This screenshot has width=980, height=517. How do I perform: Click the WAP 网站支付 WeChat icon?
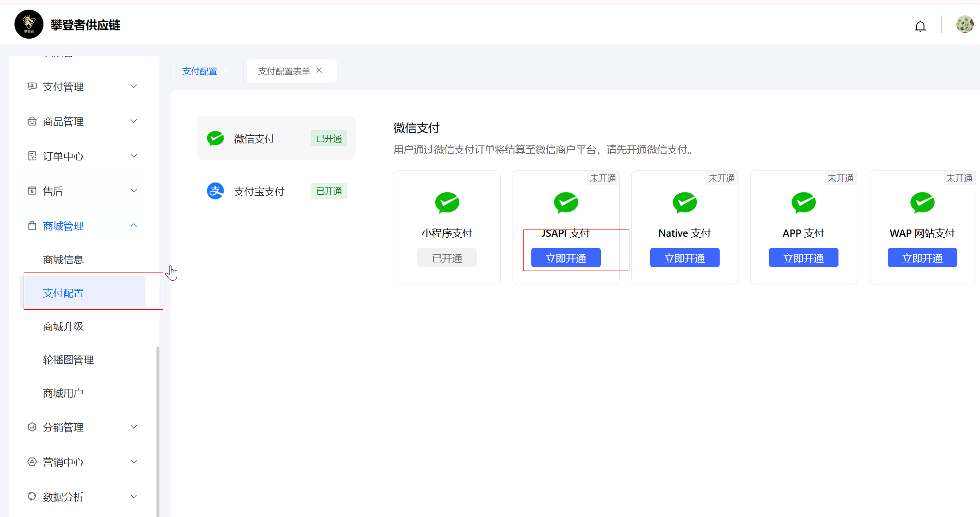922,202
